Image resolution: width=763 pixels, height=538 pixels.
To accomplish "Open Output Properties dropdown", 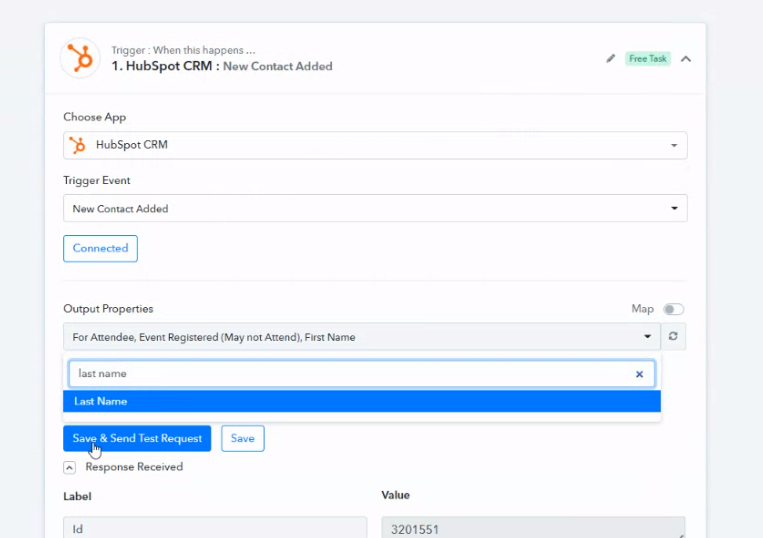I will coord(362,337).
